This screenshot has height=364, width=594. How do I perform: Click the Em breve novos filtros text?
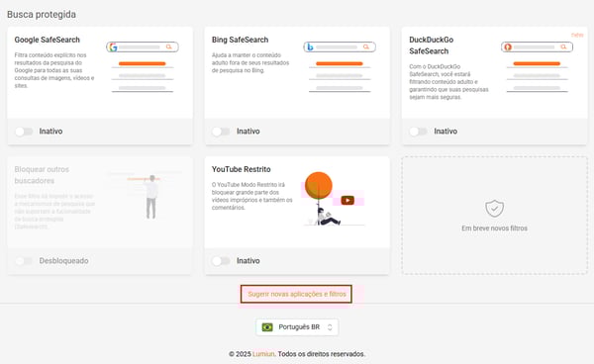point(494,228)
